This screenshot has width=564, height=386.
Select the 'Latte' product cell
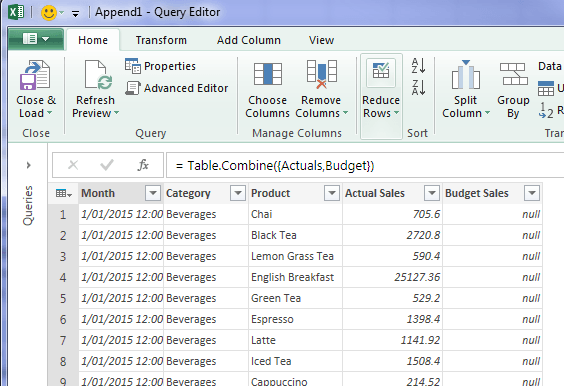coord(295,340)
